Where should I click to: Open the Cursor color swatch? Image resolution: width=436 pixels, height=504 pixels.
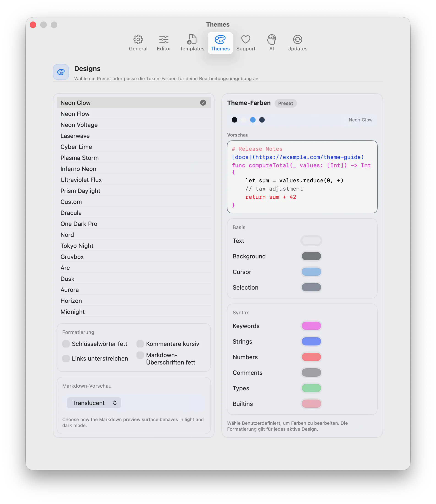[x=311, y=272]
